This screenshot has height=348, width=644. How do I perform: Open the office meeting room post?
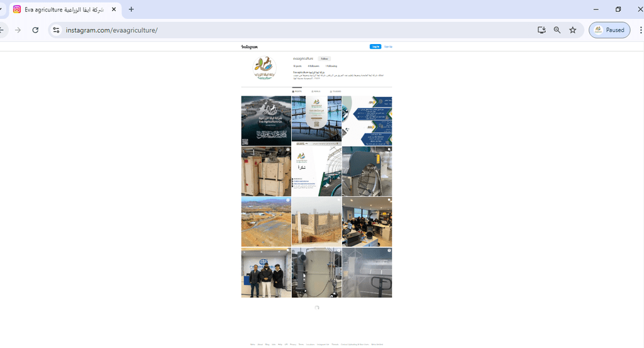(x=367, y=222)
